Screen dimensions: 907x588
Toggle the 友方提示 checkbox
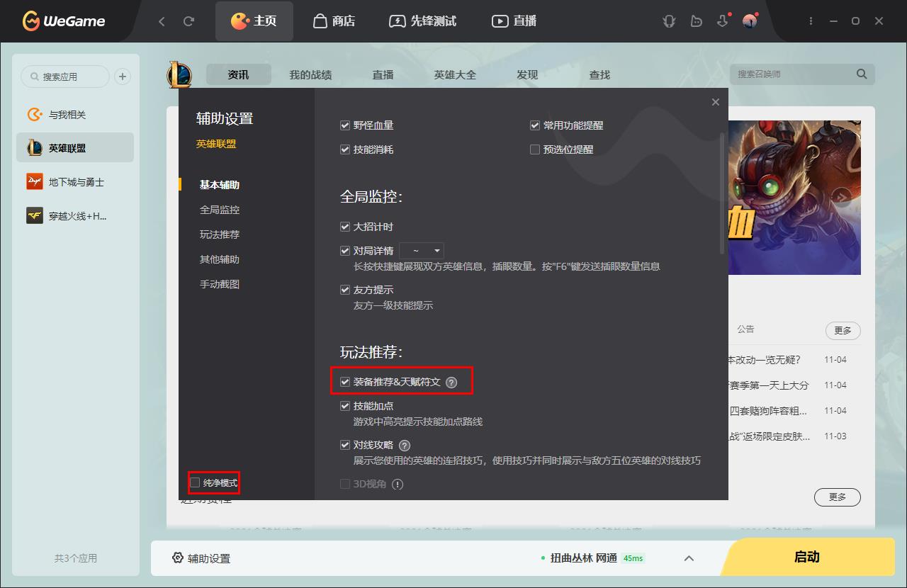[x=345, y=290]
